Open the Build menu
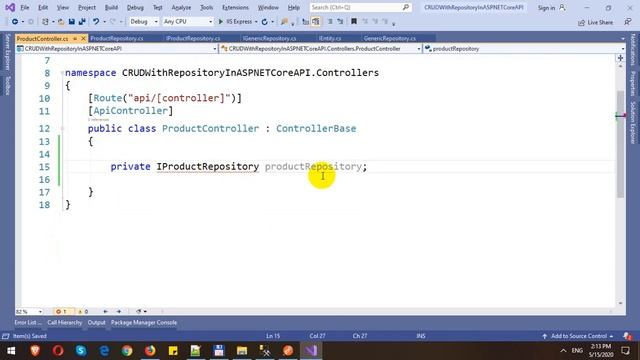This screenshot has width=640, height=360. tap(111, 7)
